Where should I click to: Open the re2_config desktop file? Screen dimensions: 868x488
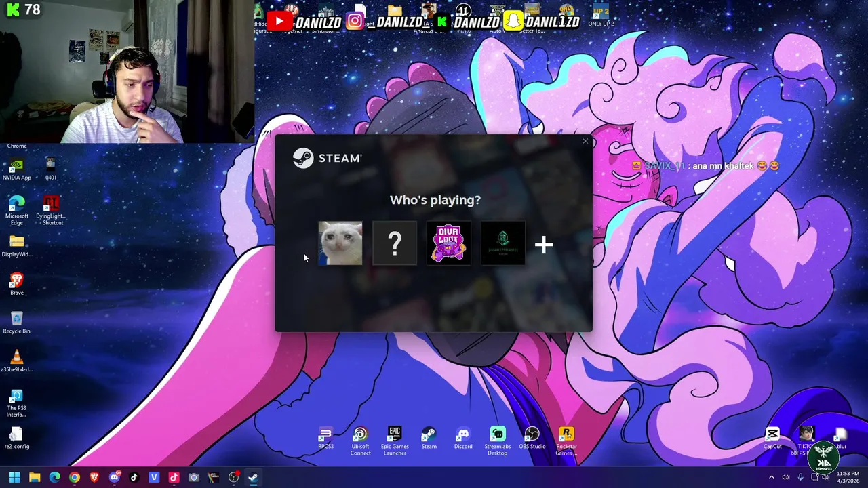17,438
